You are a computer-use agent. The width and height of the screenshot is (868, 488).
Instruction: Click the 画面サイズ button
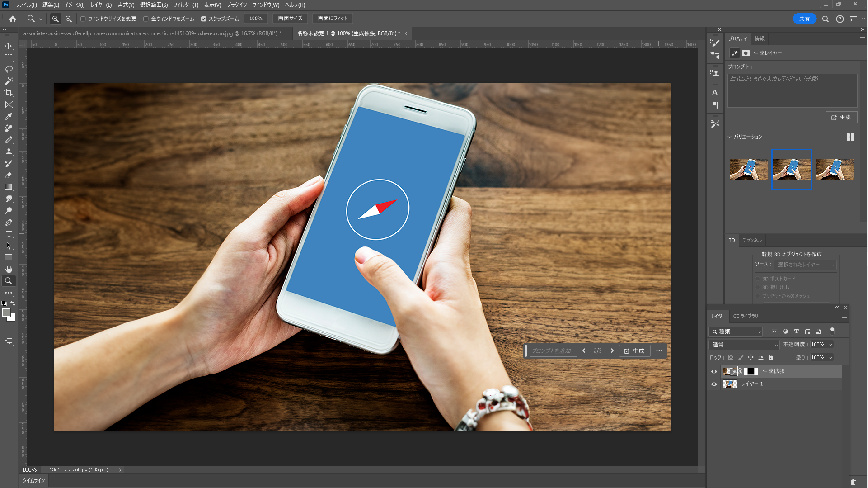click(290, 19)
